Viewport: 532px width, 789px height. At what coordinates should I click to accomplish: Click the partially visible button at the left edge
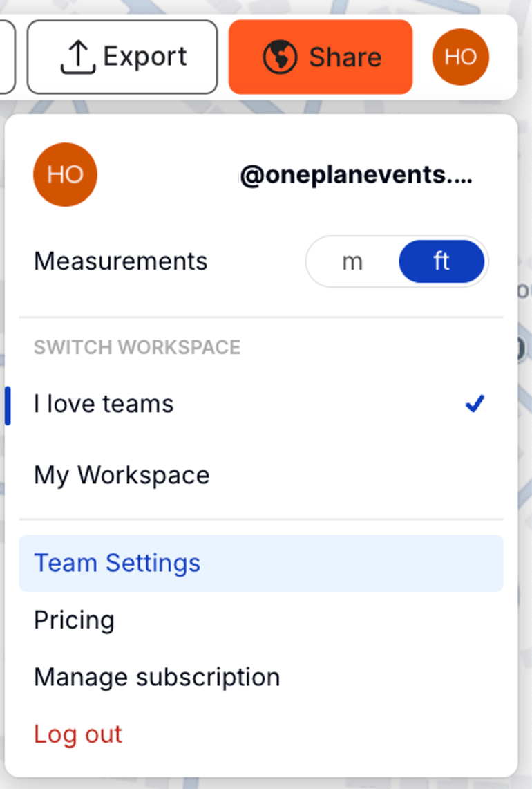pyautogui.click(x=6, y=57)
